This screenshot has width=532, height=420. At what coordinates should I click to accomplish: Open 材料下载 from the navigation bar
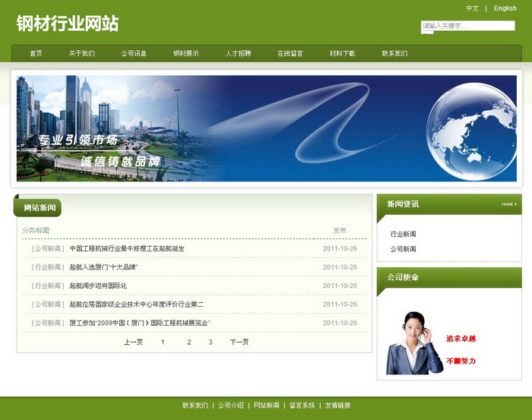(x=342, y=54)
